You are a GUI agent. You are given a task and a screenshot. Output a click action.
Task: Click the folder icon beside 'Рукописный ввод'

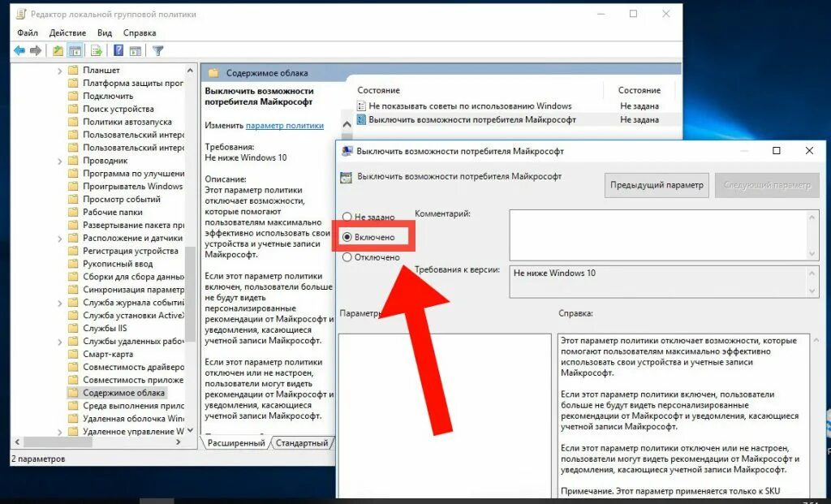click(73, 264)
